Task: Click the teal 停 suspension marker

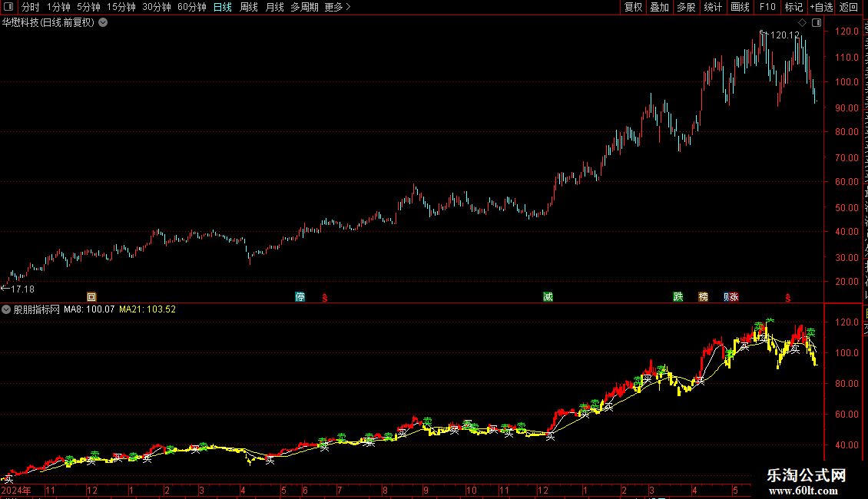Action: coord(300,297)
